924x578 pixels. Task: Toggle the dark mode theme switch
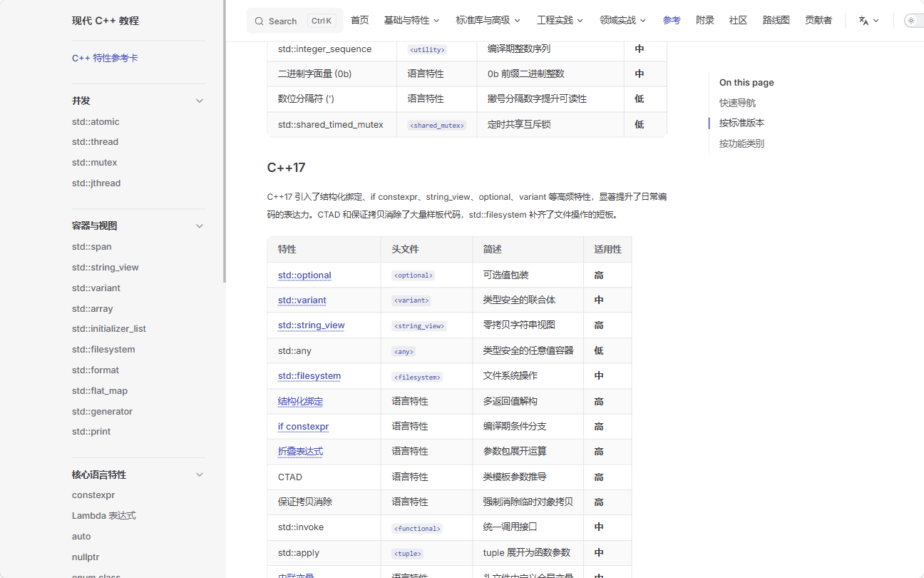[x=913, y=21]
